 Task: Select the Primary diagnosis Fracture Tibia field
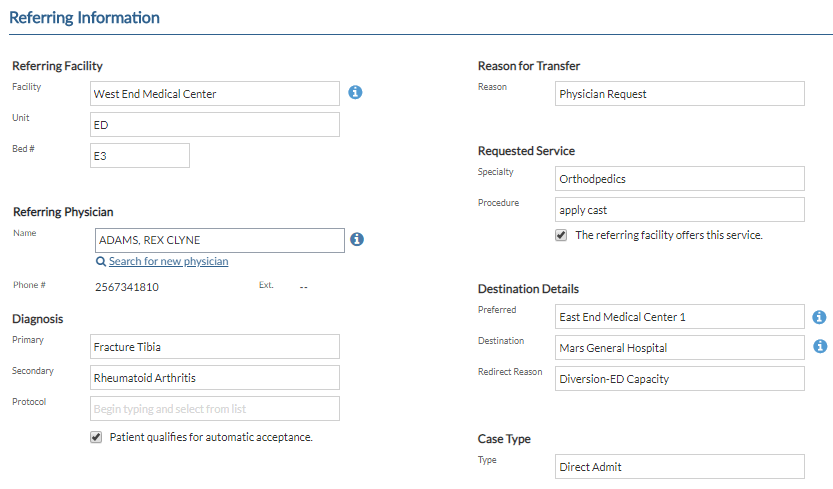[x=215, y=347]
